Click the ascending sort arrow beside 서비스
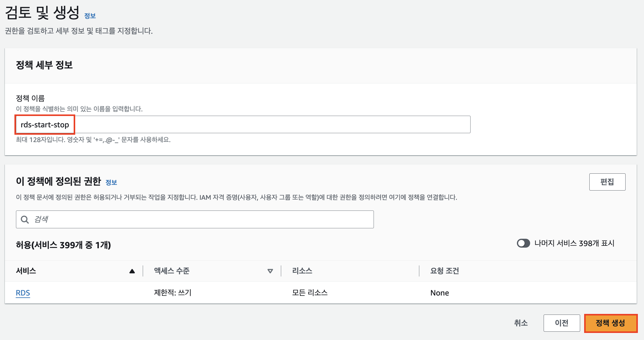Image resolution: width=644 pixels, height=340 pixels. click(x=132, y=271)
